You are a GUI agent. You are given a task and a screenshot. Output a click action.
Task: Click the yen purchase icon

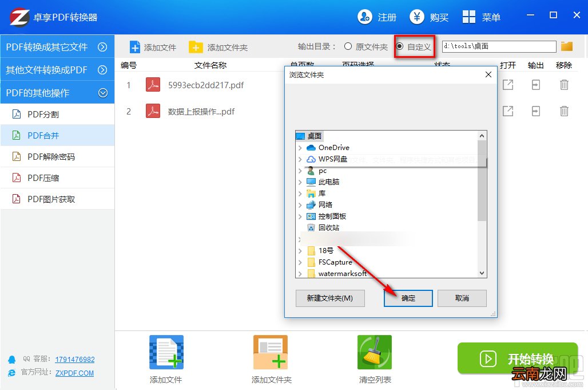click(x=416, y=17)
